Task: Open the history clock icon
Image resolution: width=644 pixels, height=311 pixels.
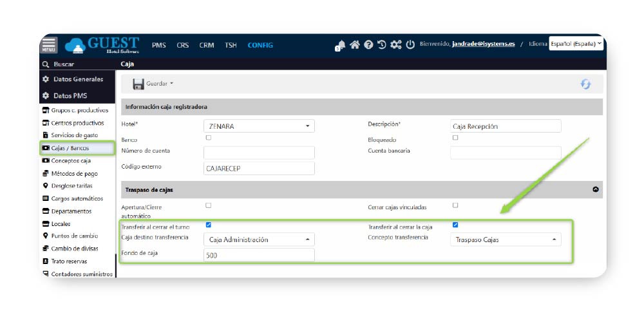Action: coord(382,45)
